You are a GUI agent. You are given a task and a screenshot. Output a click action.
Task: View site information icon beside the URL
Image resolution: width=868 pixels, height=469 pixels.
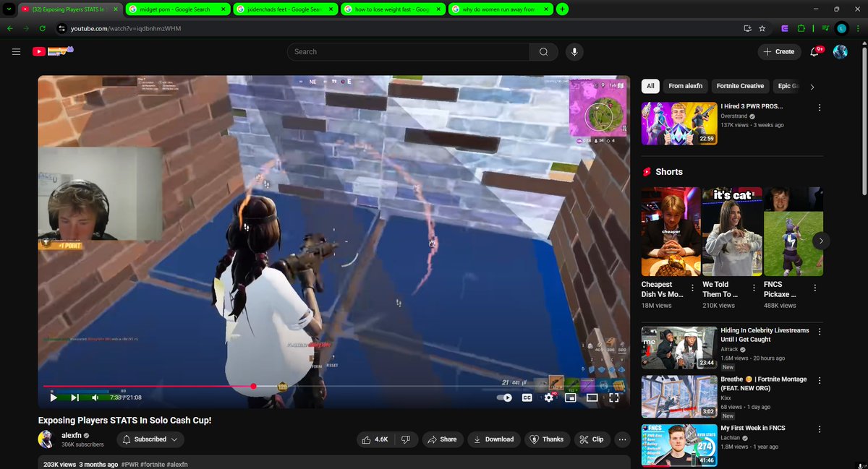(x=62, y=28)
